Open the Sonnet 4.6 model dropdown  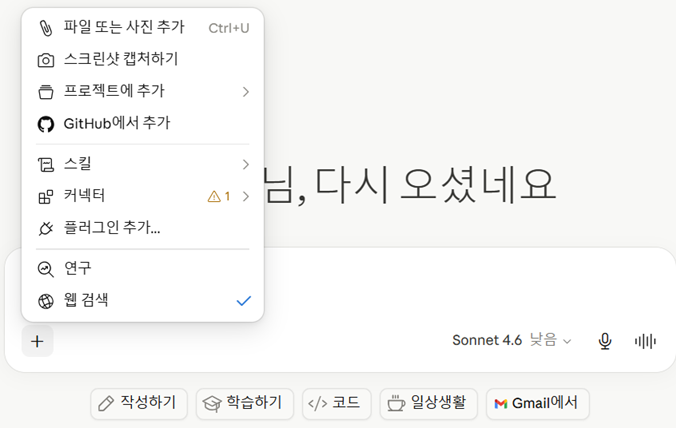512,341
